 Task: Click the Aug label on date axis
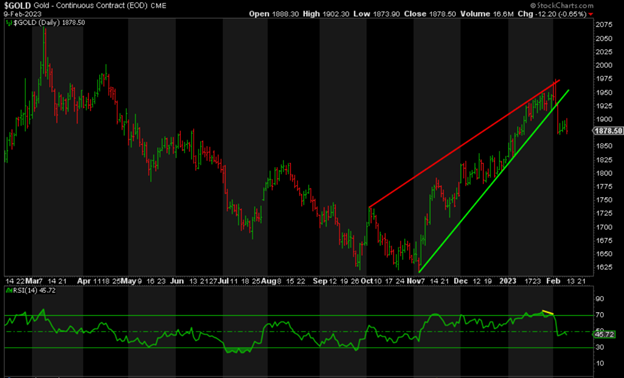269,281
